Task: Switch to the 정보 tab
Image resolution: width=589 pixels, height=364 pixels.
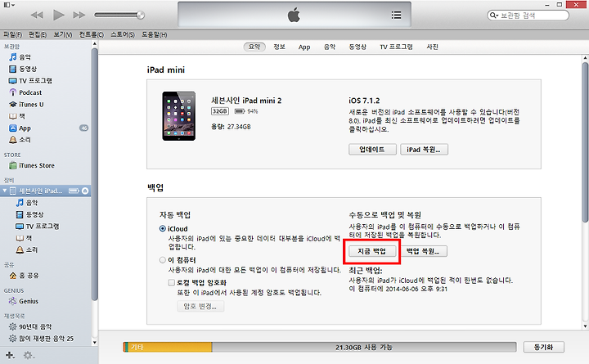Action: point(279,47)
